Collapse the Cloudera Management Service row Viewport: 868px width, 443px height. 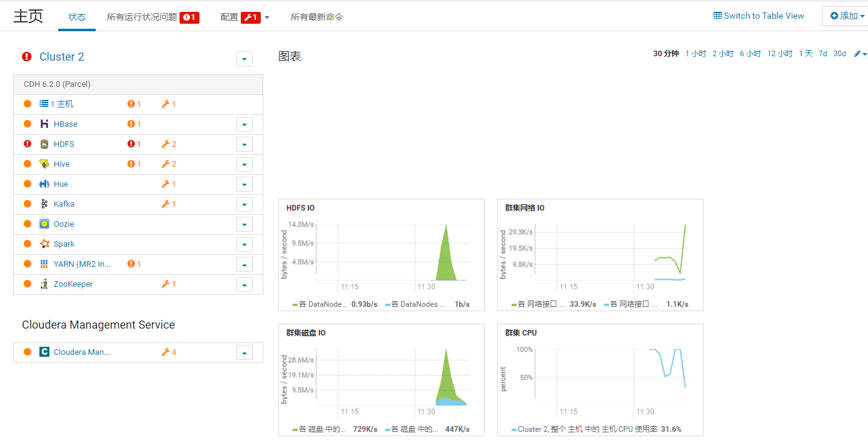point(244,352)
